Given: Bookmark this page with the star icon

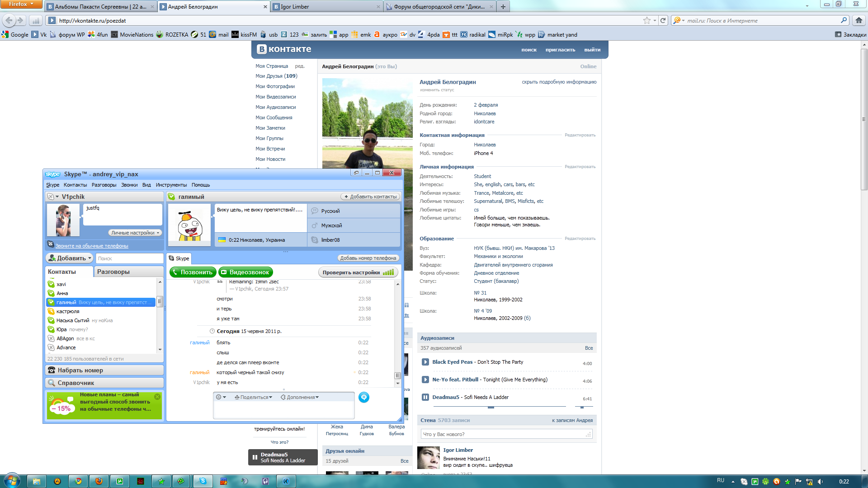Looking at the screenshot, I should pyautogui.click(x=647, y=20).
